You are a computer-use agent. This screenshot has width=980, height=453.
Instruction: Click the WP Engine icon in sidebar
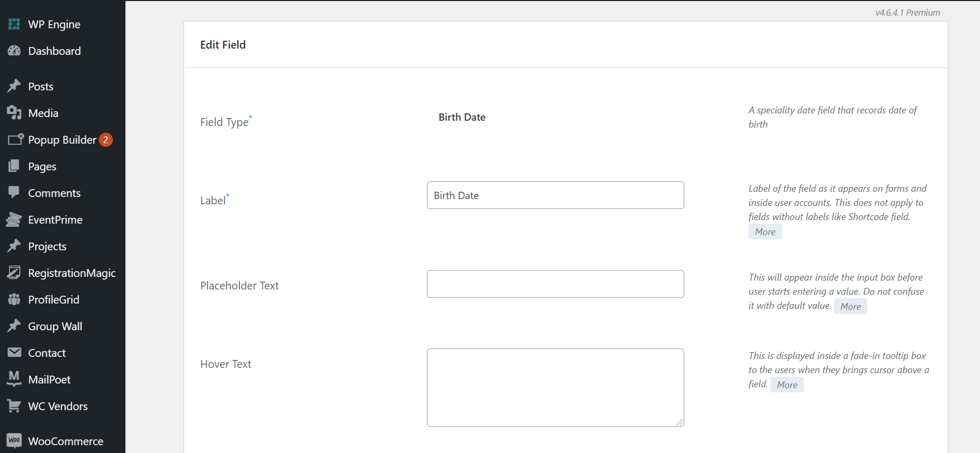[14, 24]
